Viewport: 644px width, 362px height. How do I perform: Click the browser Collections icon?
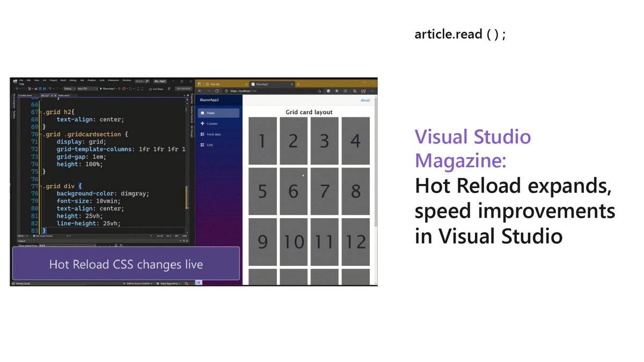point(354,91)
